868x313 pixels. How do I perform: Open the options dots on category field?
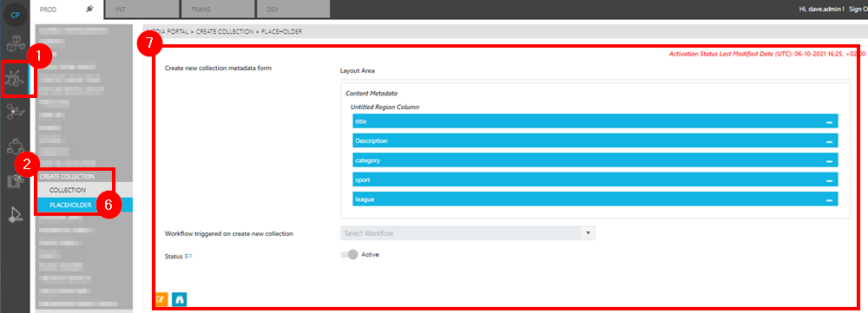[x=829, y=160]
